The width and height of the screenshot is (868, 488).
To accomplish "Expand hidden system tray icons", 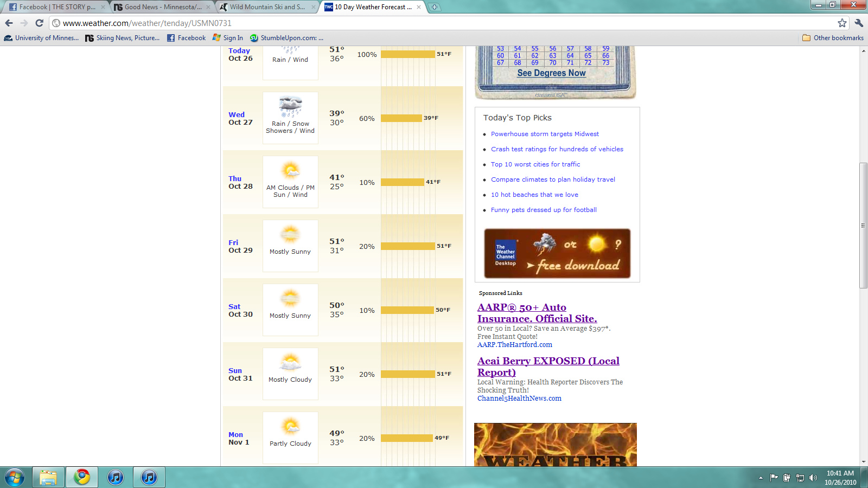I will (761, 478).
